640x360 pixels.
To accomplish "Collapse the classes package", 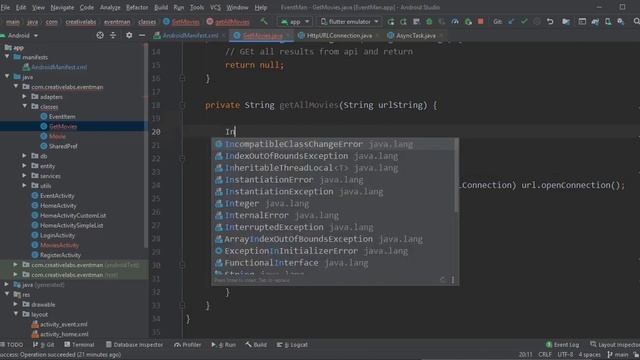I will [24, 107].
